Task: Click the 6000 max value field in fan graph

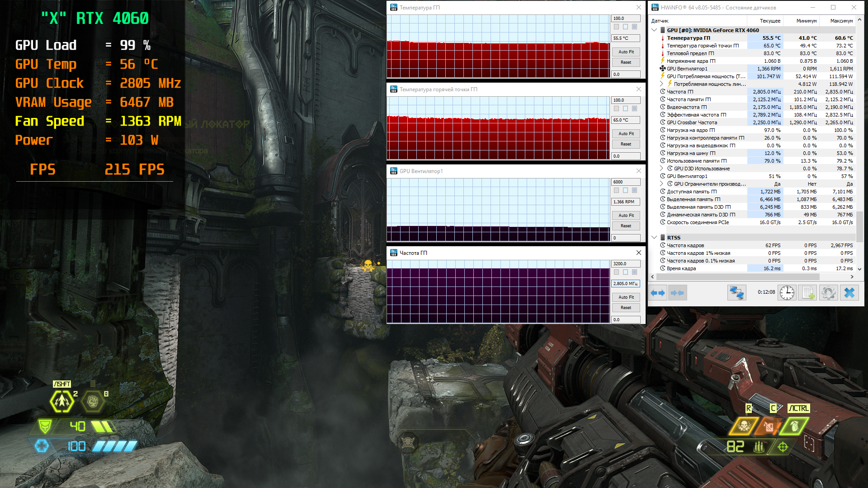Action: (x=626, y=182)
